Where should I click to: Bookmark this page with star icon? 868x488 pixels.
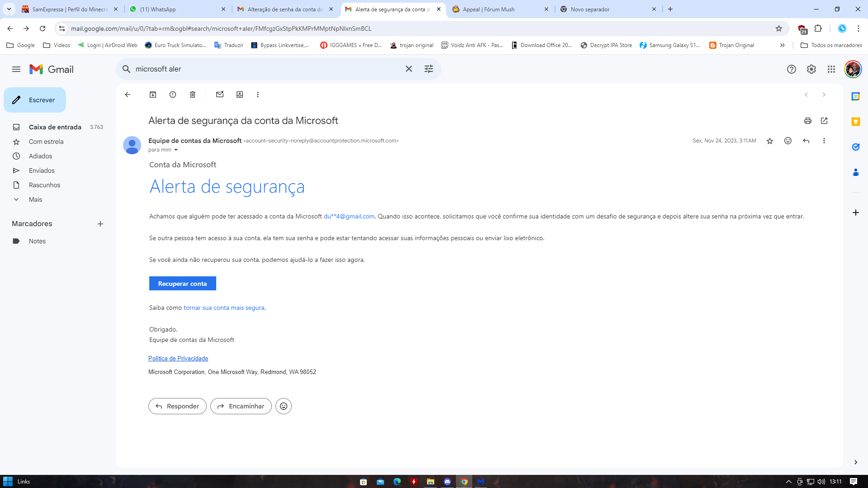(x=779, y=28)
